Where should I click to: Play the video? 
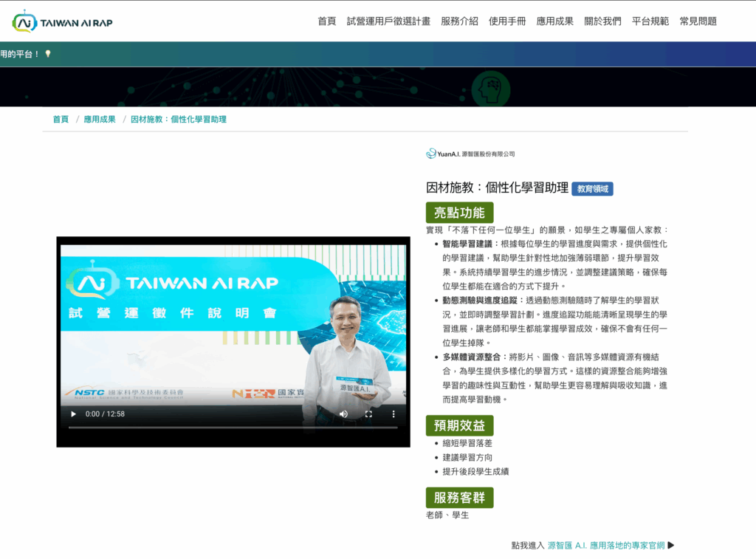(73, 414)
